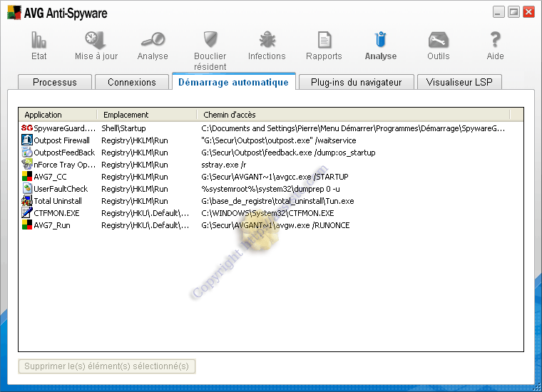Click the feedback.exe /dump:os_startup path
The image size is (542, 392).
[288, 153]
